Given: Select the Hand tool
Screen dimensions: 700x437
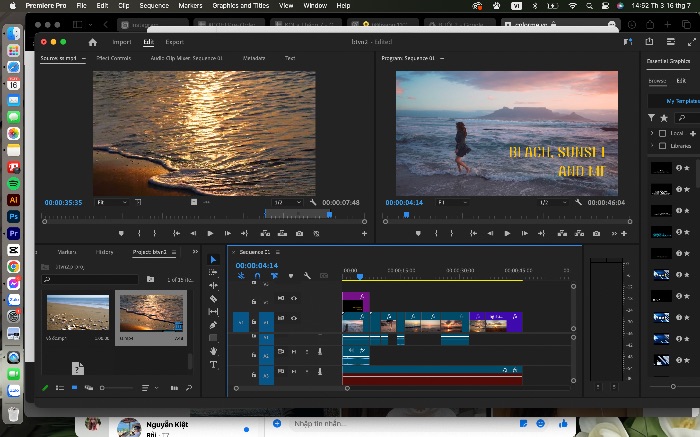Looking at the screenshot, I should pyautogui.click(x=213, y=351).
